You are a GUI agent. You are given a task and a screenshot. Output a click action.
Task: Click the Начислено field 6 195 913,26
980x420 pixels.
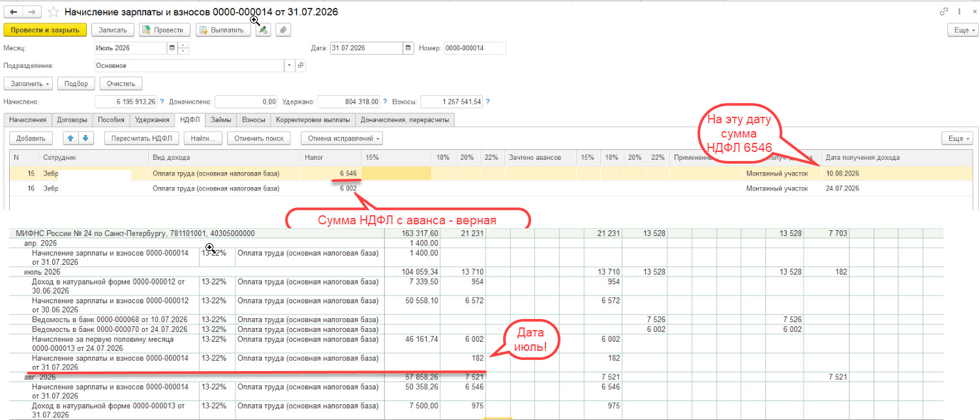tap(126, 102)
